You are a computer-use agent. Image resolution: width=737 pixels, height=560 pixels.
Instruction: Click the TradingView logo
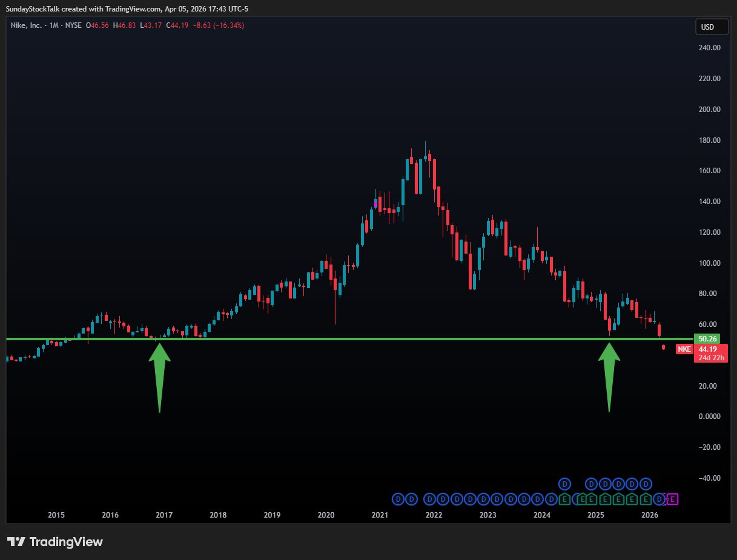[x=55, y=541]
